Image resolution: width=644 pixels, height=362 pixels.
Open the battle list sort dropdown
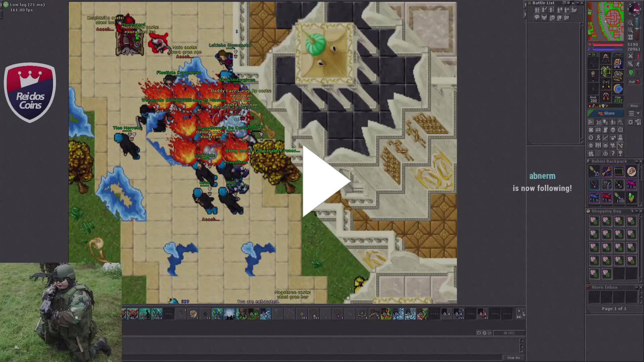pos(573,3)
